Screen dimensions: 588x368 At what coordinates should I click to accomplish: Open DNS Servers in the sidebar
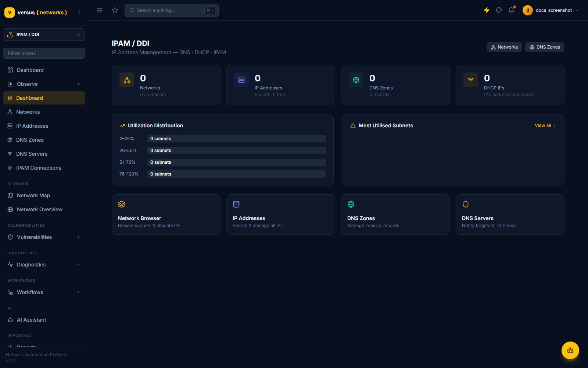[44, 154]
